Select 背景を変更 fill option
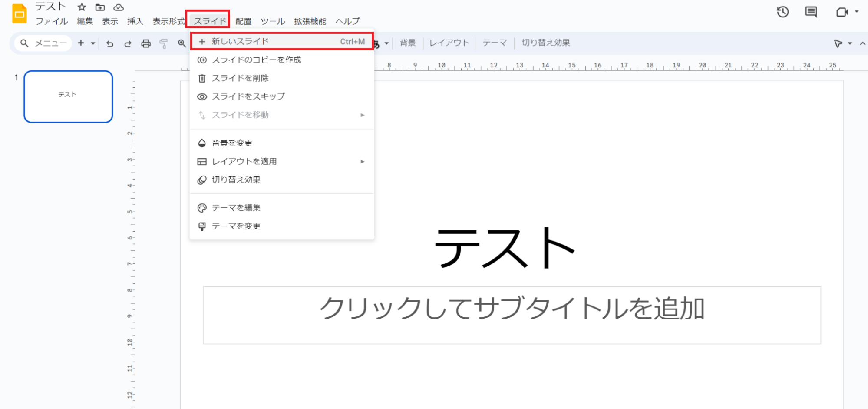Image resolution: width=868 pixels, height=409 pixels. coord(232,143)
